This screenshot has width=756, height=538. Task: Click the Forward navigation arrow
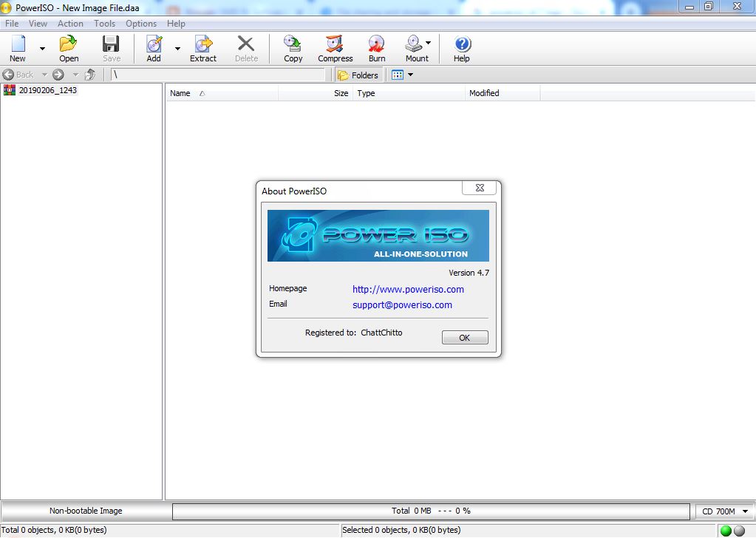pyautogui.click(x=58, y=75)
